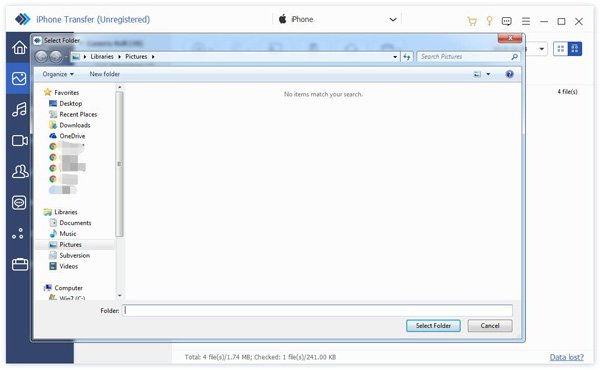Open the Contacts section in sidebar

pyautogui.click(x=19, y=171)
